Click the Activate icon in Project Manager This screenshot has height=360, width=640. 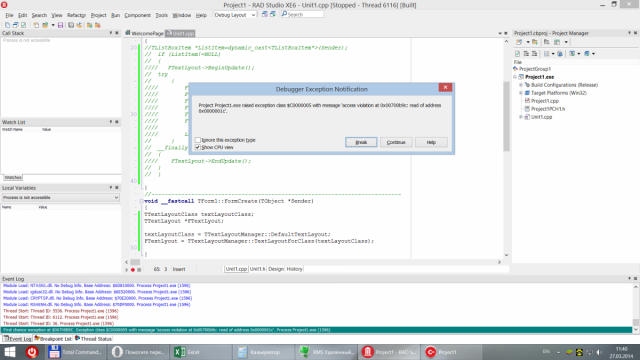519,42
